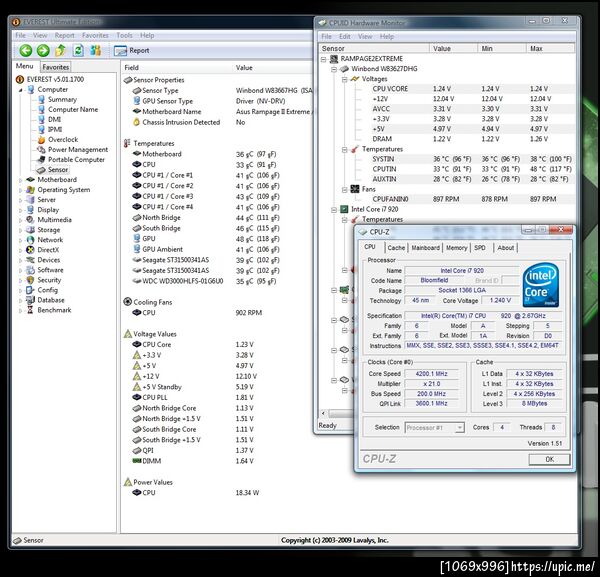Click the Report button in EVEREST toolbar

point(131,51)
